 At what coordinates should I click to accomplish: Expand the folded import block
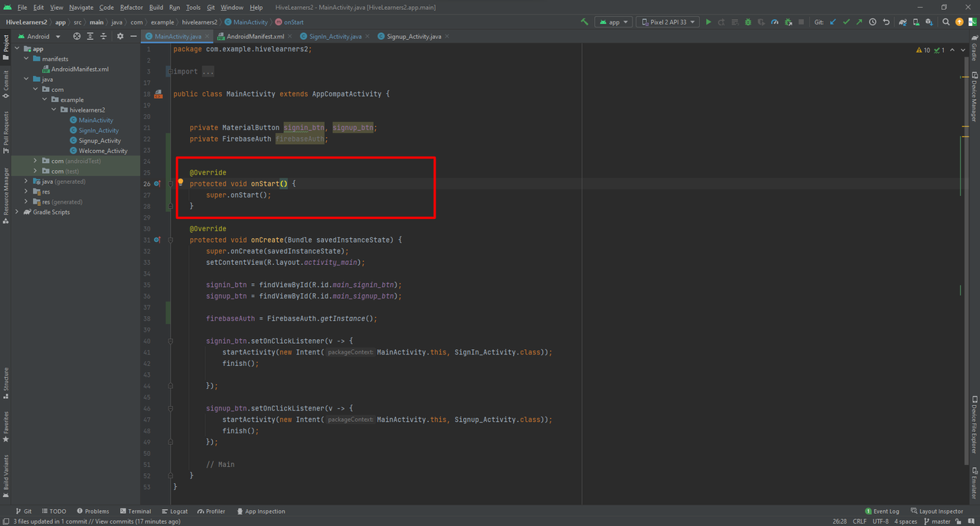(x=169, y=71)
